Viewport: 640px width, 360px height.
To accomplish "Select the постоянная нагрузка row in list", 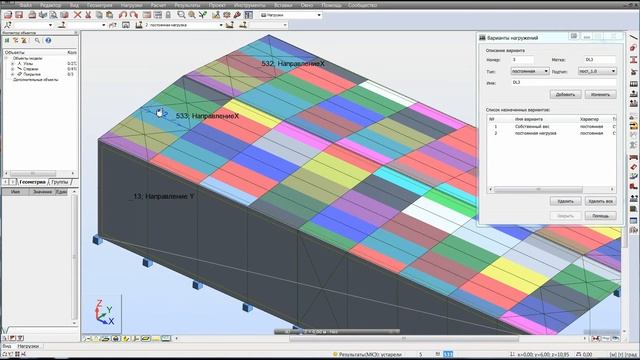I will tap(551, 133).
